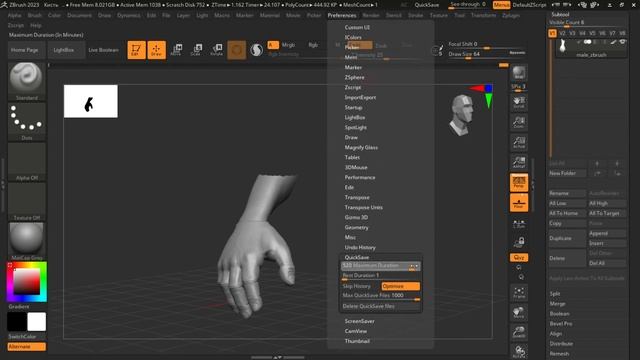The image size is (640, 360).
Task: Click the Frame icon on right shelf
Action: tap(519, 293)
